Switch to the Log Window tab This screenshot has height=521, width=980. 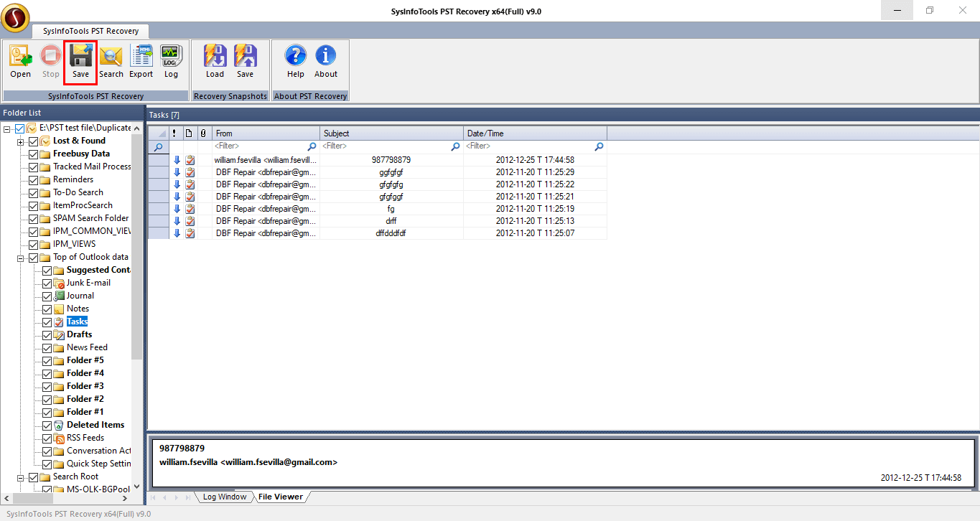[224, 497]
